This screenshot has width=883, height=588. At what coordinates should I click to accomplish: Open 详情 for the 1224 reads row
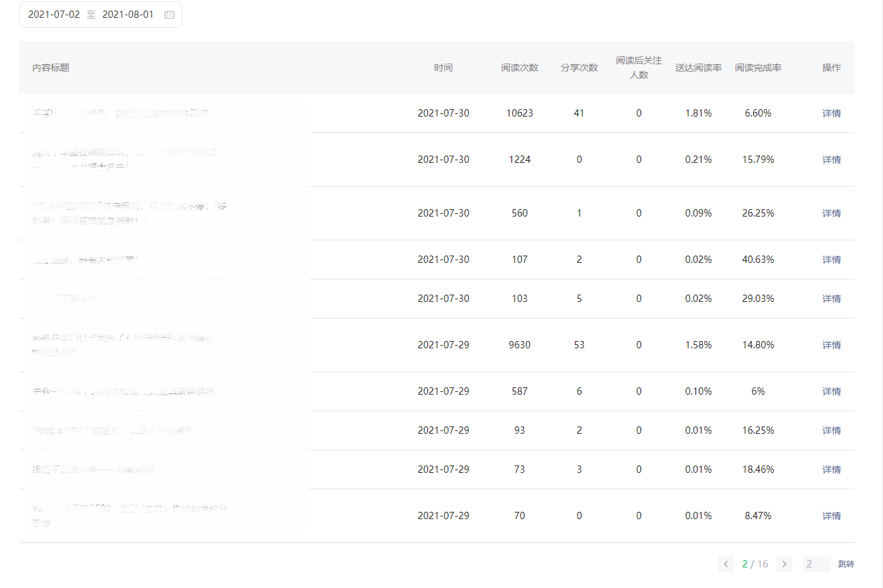(831, 160)
